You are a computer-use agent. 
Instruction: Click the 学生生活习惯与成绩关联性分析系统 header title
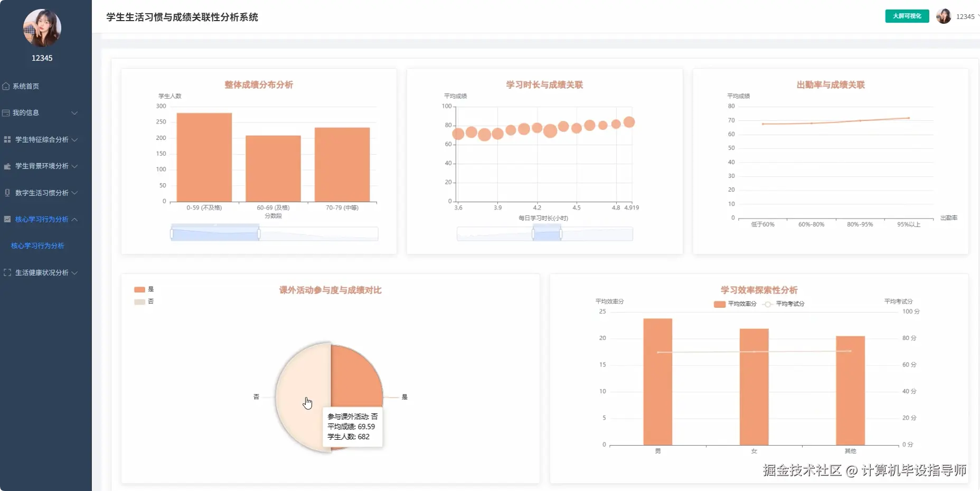182,17
